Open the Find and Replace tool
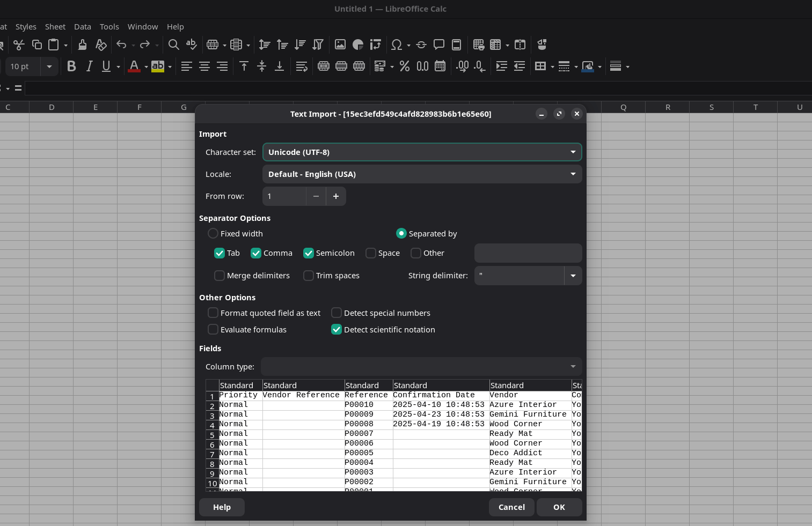 coord(174,45)
